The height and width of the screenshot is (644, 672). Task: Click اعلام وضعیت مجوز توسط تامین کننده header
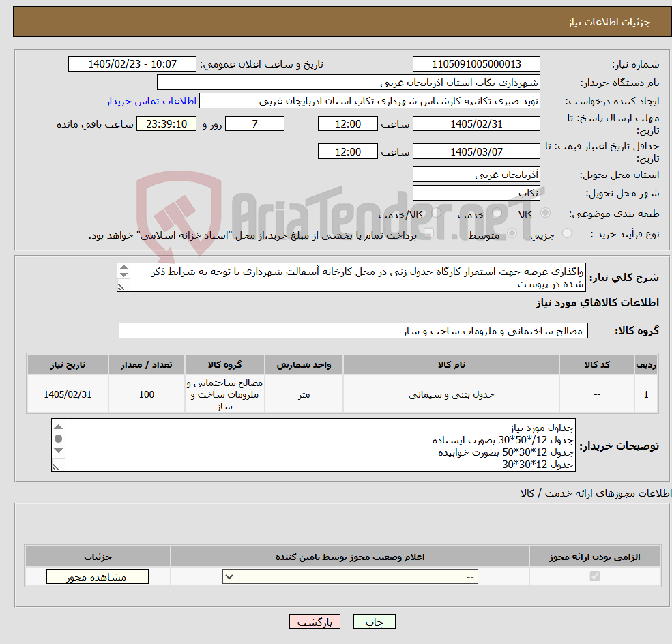pyautogui.click(x=350, y=557)
